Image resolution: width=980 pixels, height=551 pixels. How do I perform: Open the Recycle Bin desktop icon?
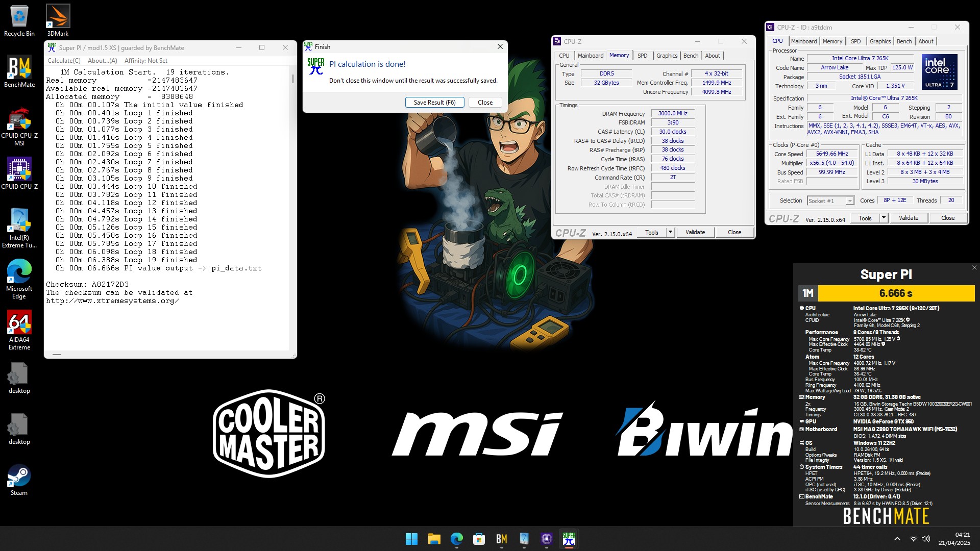(x=19, y=21)
